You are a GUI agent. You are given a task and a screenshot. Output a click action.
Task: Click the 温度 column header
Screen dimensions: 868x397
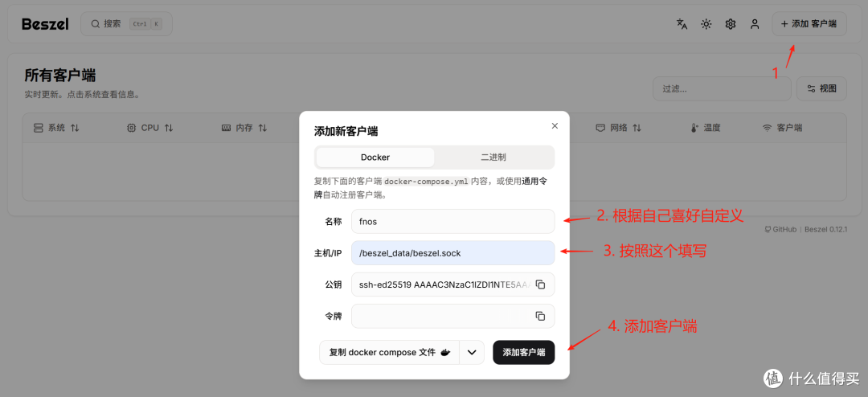tap(706, 128)
